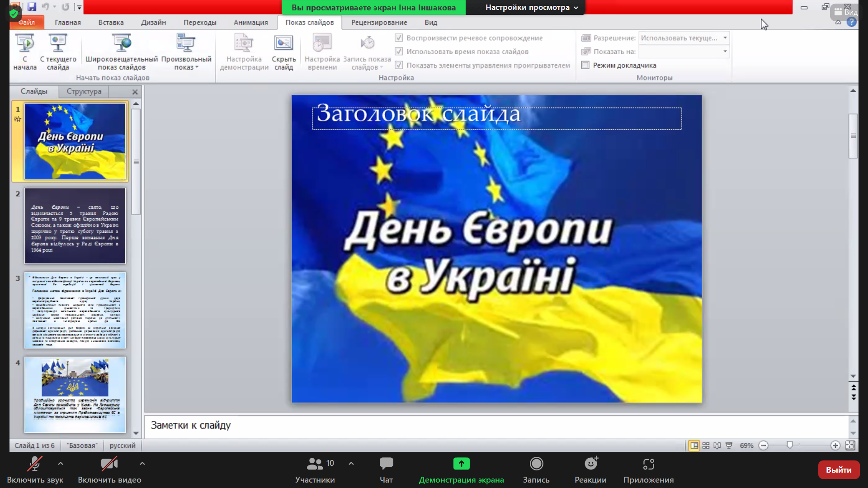Screen dimensions: 868x488
Task: Click Заголовок слайда title placeholder
Action: pos(497,118)
